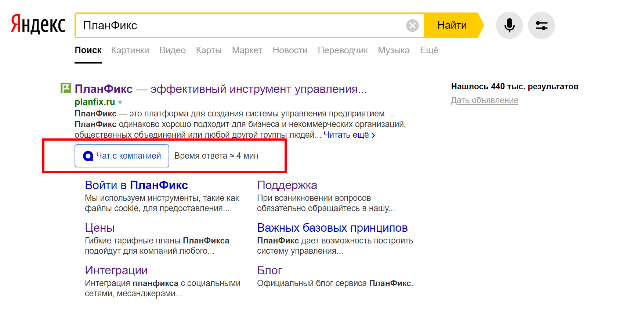This screenshot has height=311, width=644.
Task: Open the Блог sitelink
Action: pyautogui.click(x=269, y=270)
